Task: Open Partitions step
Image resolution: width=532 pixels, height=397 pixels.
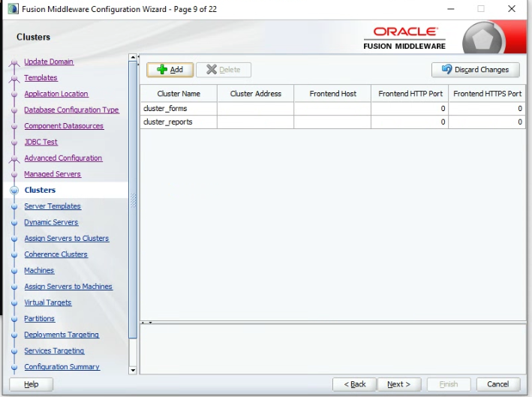Action: click(x=39, y=319)
